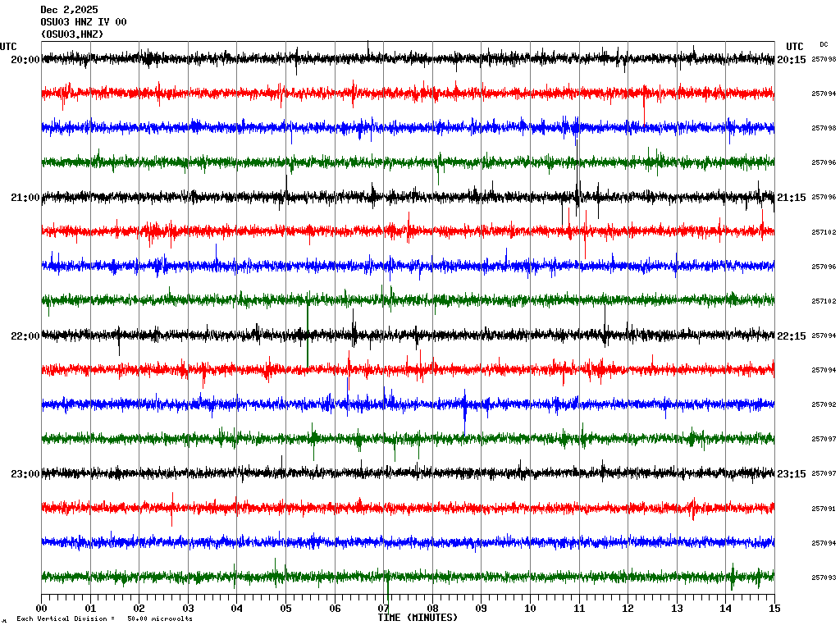Click the 21:00 row time label

[x=25, y=198]
